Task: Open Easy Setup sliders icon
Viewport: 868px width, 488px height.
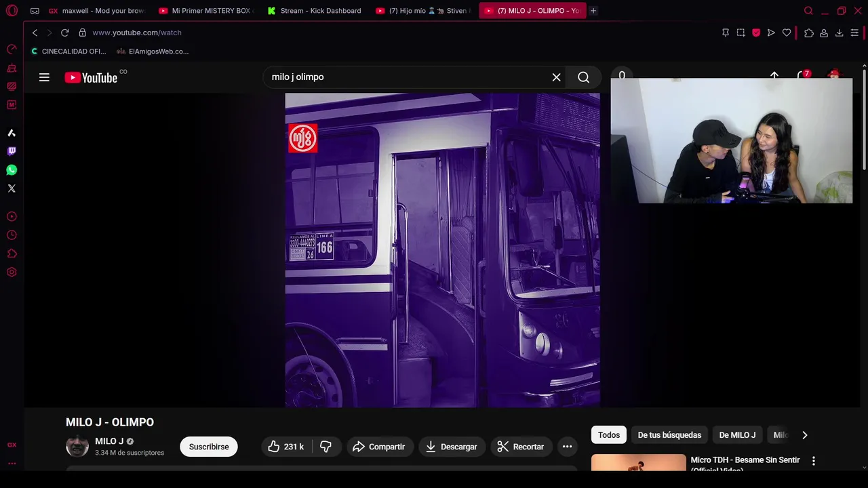Action: [x=854, y=33]
